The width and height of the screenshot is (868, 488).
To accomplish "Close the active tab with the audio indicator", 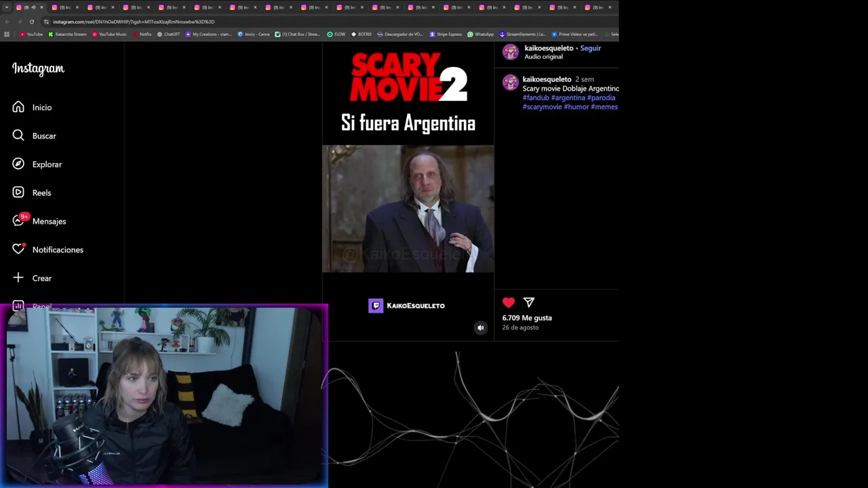I will coord(41,7).
